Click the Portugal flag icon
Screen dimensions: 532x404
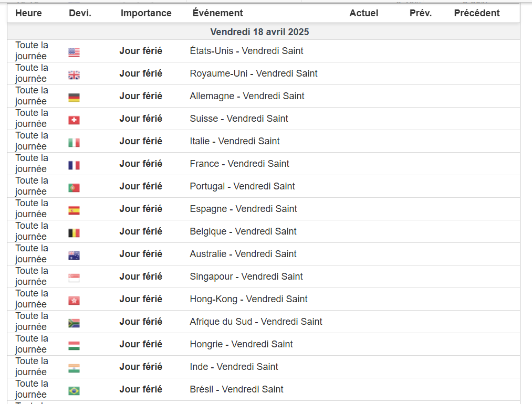(x=74, y=188)
